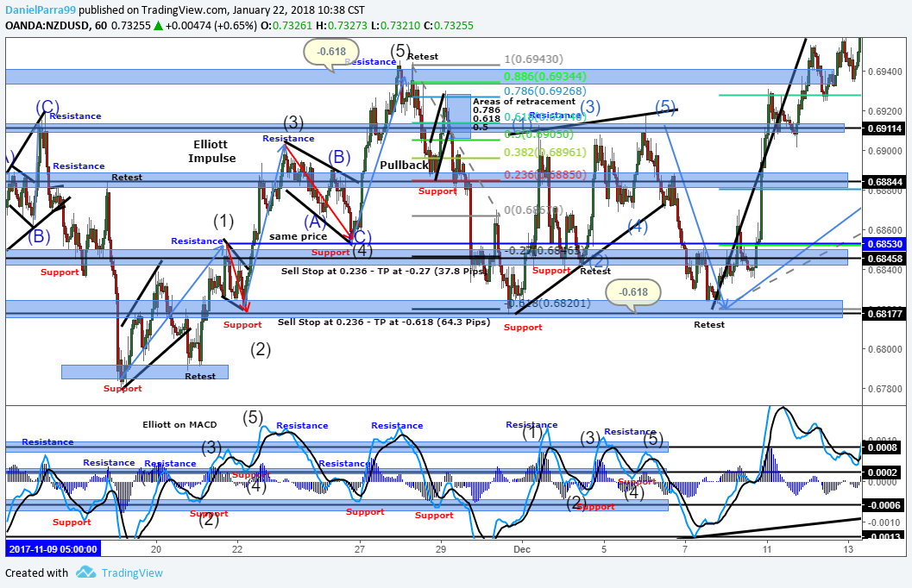Click the 0.886(0.69344) Fibonacci level label
912x588 pixels.
click(x=545, y=77)
